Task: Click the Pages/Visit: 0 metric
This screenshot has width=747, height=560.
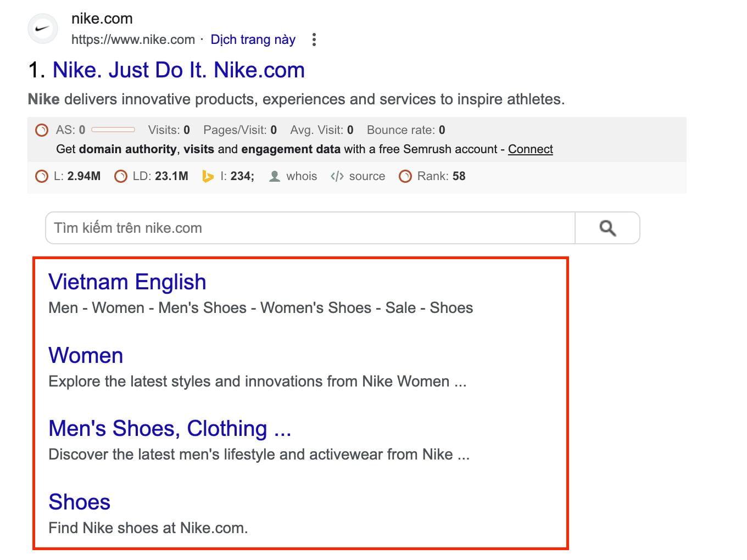Action: (x=240, y=130)
